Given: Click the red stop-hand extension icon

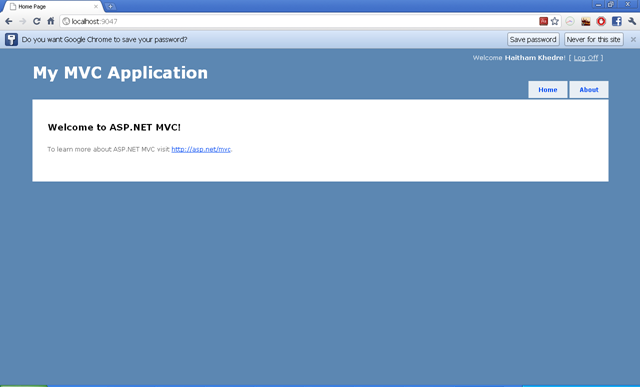Looking at the screenshot, I should tap(601, 21).
